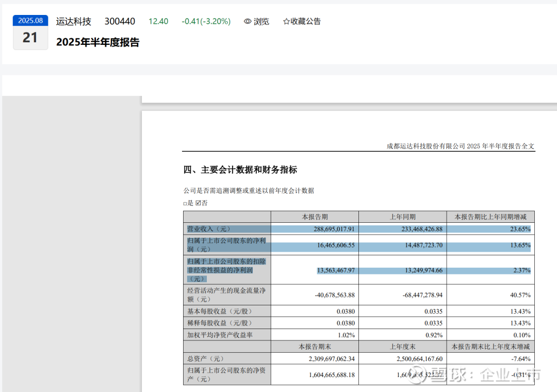Toggle the checked 否 checkbox

[x=198, y=204]
